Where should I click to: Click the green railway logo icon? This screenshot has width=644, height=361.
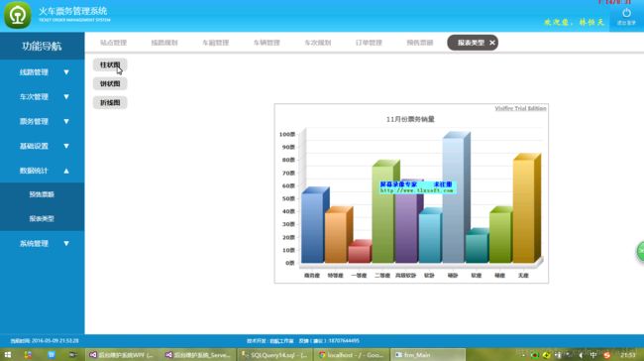point(17,15)
